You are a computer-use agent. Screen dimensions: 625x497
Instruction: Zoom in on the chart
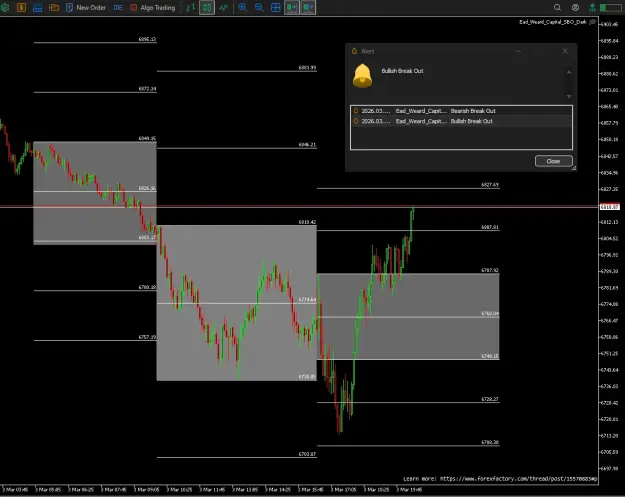point(242,7)
